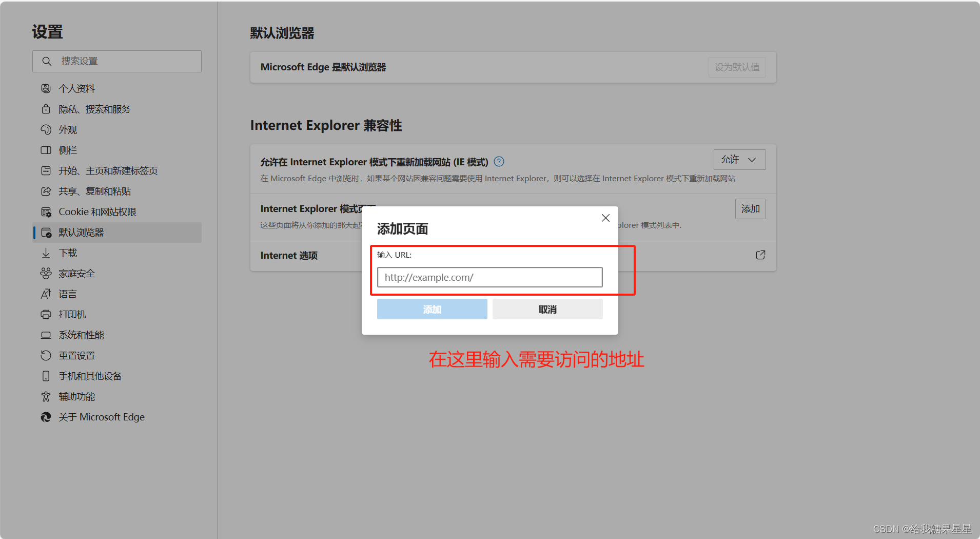
Task: Click the cookie icon beside Cookie 和网站权限
Action: (x=46, y=211)
